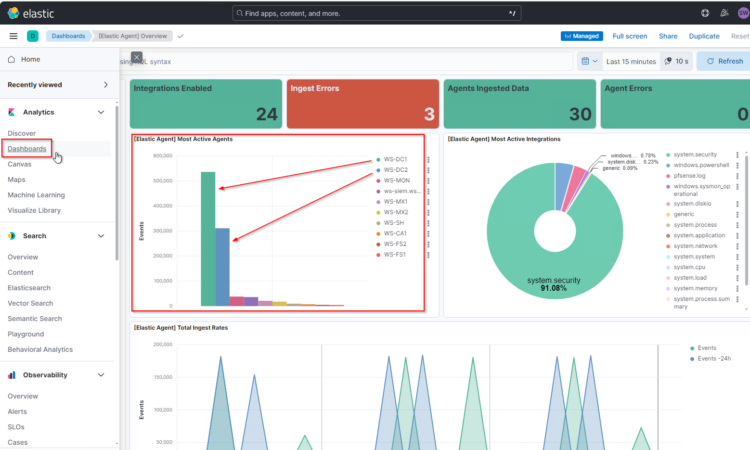Open the space selector D avatar

[33, 36]
